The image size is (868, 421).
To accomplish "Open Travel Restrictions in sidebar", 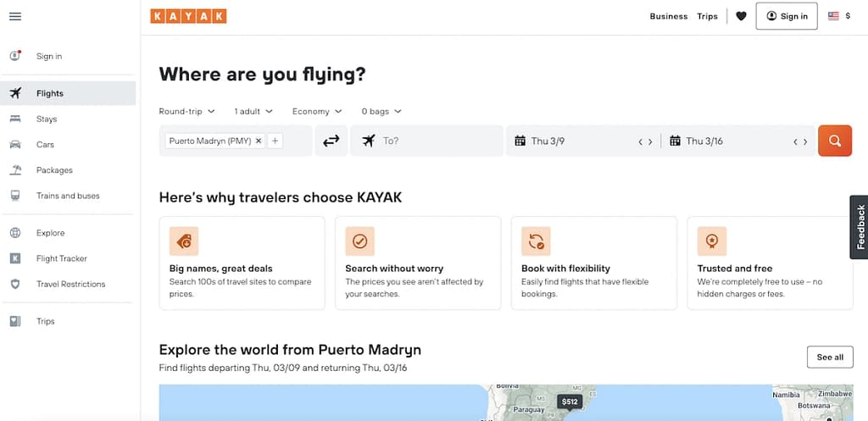I will (68, 284).
